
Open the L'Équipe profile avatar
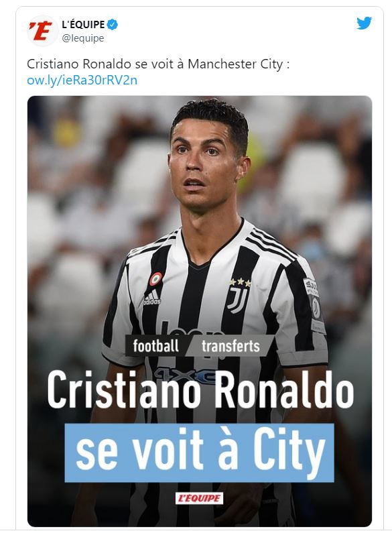coord(42,31)
